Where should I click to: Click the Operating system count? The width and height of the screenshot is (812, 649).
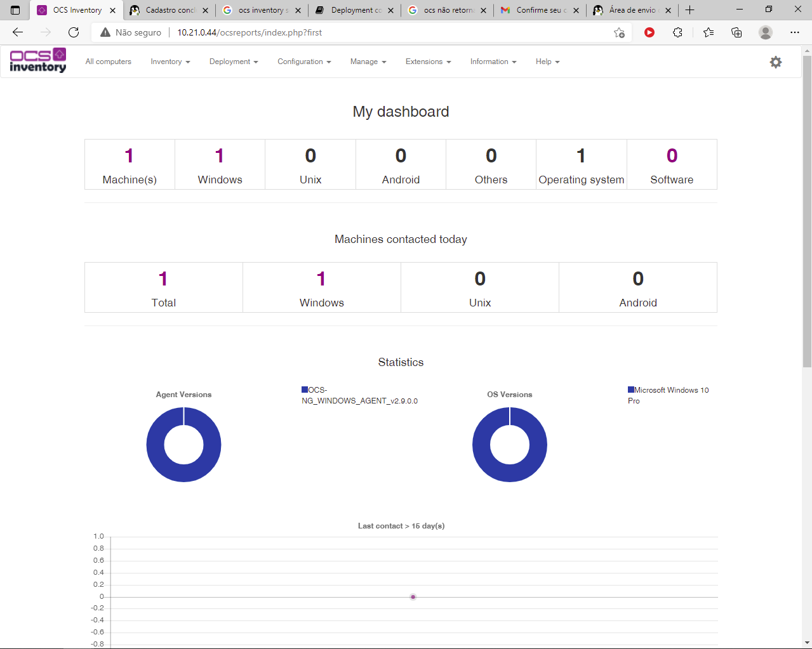pos(581,156)
